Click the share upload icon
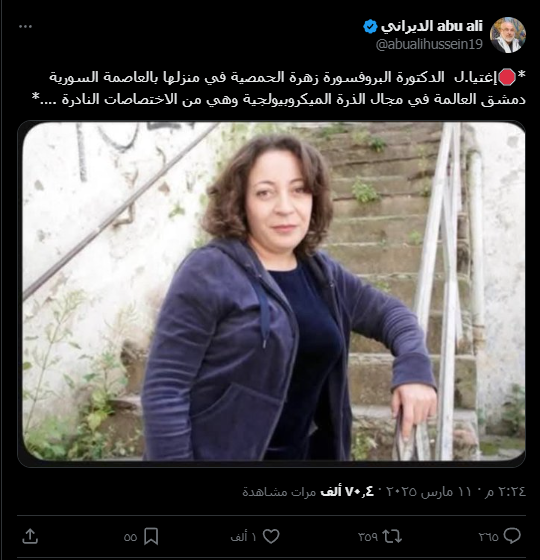Image resolution: width=540 pixels, height=560 pixels. (30, 536)
